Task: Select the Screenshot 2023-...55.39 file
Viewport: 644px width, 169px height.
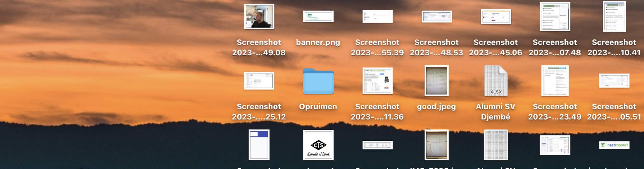Action: 377,17
